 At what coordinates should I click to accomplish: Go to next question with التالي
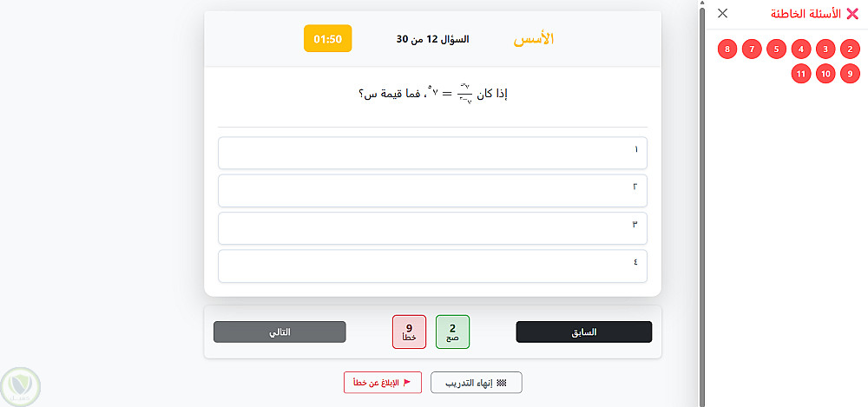tap(279, 332)
